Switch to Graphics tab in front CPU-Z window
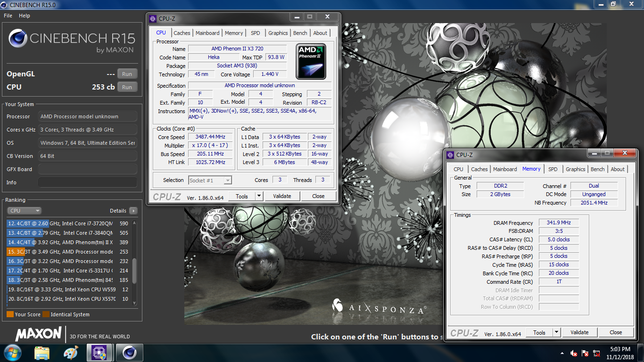 point(278,33)
